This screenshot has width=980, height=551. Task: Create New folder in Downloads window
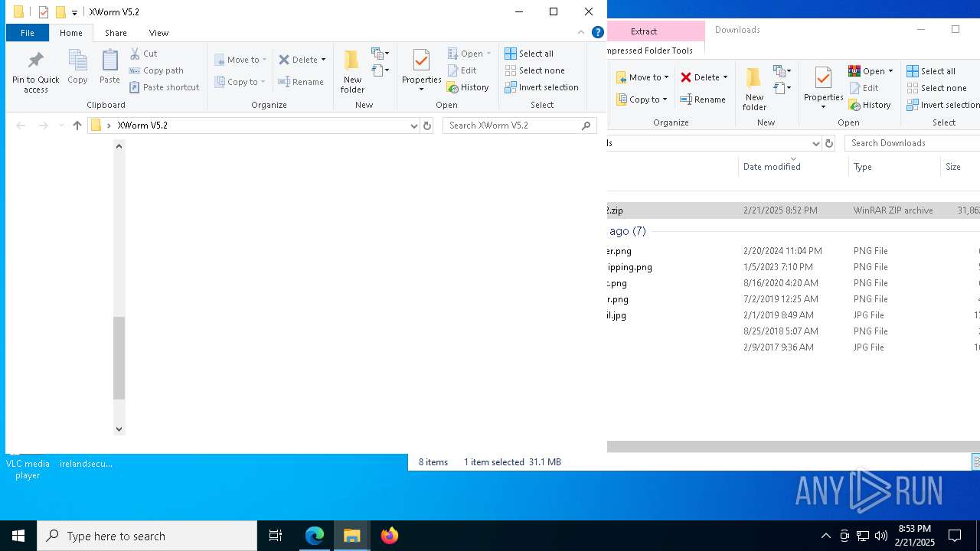(754, 89)
